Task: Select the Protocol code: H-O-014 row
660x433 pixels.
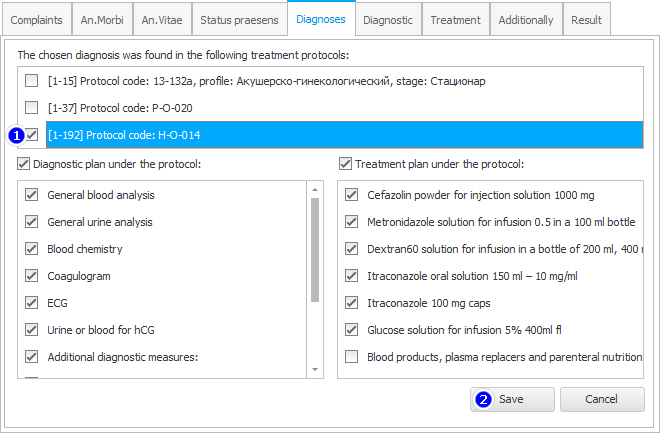Action: 344,135
